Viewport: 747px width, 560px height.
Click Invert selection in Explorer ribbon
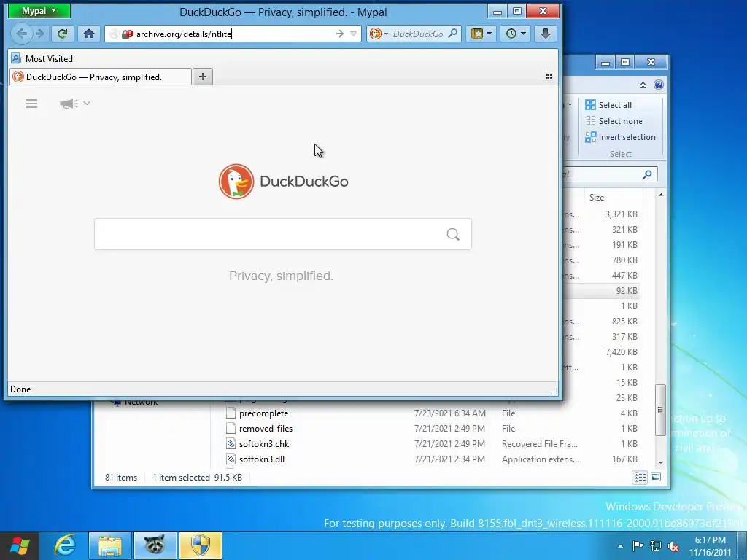(620, 137)
